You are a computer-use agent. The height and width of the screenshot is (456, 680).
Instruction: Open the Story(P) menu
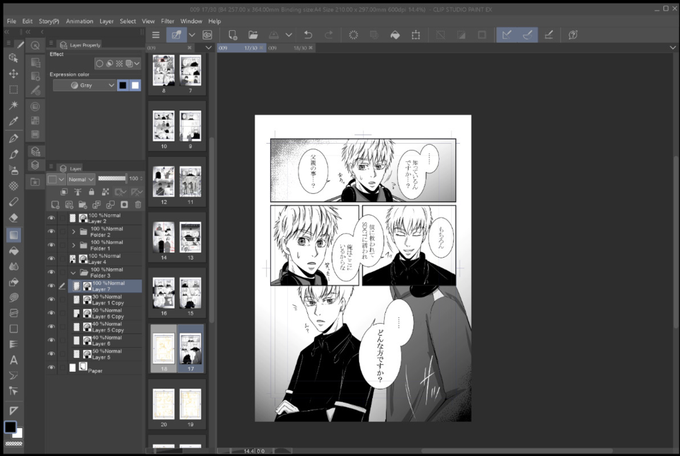pyautogui.click(x=49, y=21)
